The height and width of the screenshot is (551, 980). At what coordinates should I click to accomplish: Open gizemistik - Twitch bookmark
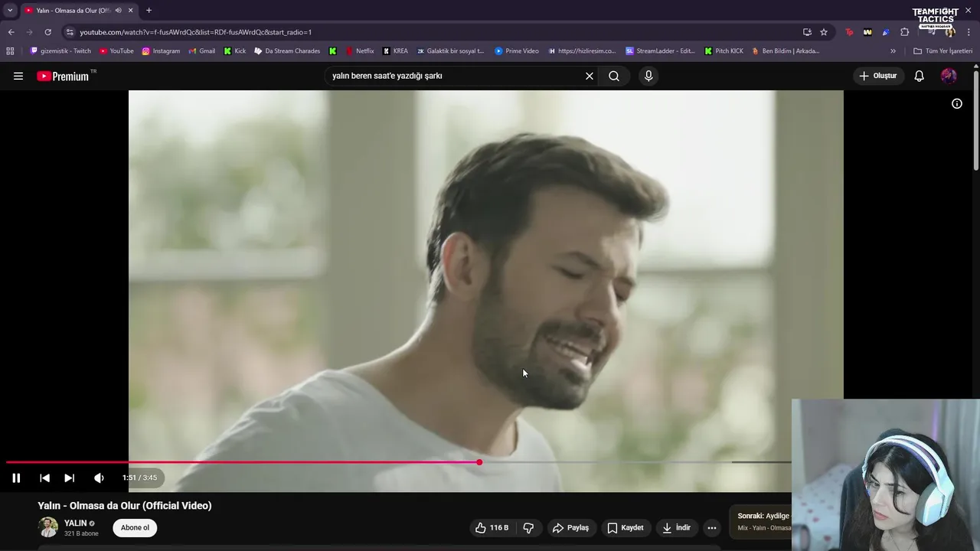(60, 51)
